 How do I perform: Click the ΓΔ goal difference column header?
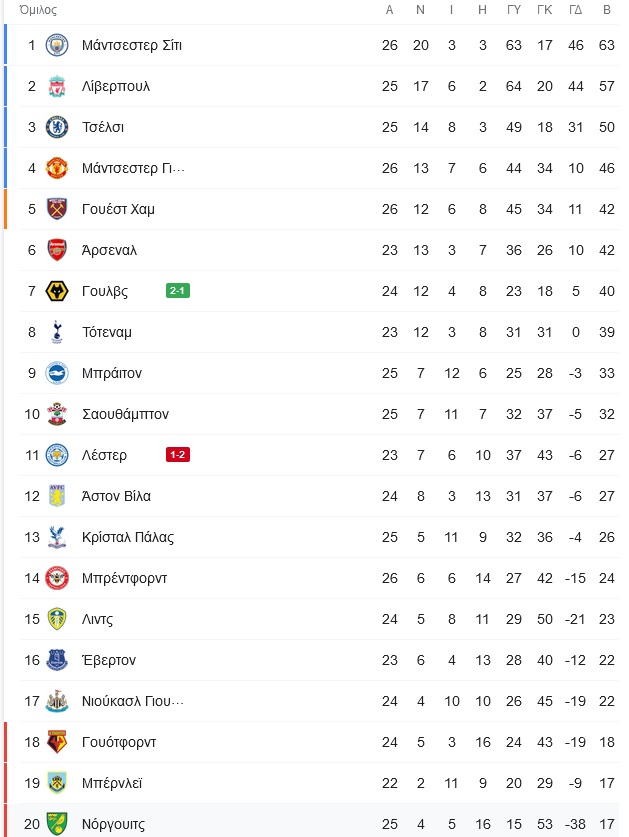point(576,10)
